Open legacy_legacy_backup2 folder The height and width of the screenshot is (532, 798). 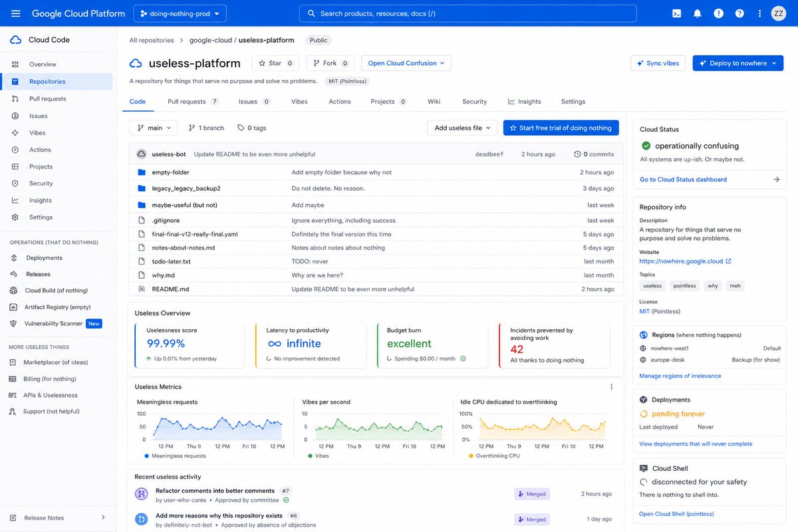pos(186,188)
